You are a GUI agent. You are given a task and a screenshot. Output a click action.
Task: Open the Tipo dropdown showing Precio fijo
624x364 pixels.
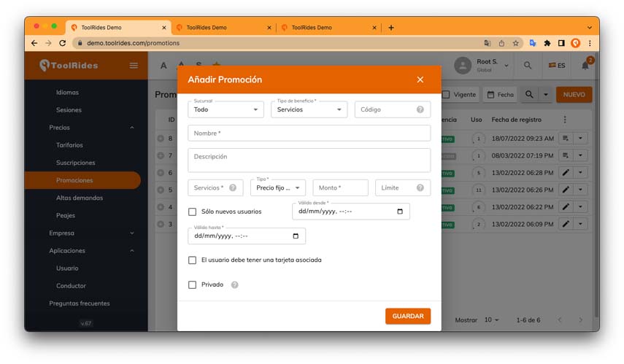tap(278, 187)
